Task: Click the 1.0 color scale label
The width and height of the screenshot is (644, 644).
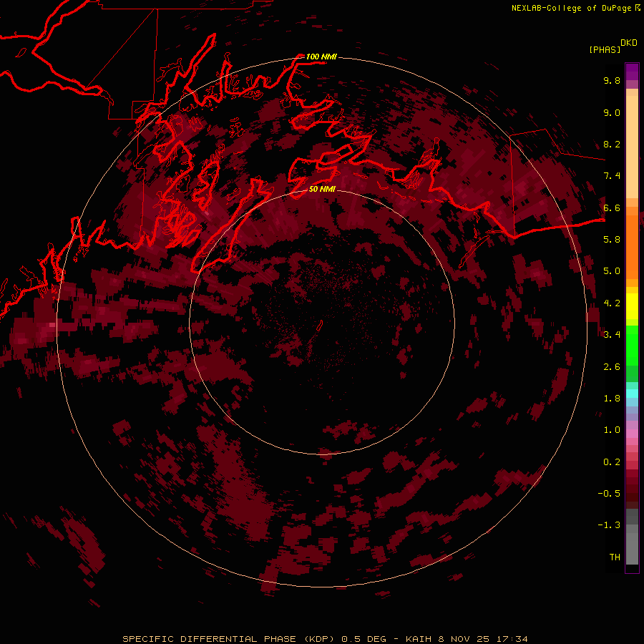Action: pyautogui.click(x=612, y=430)
